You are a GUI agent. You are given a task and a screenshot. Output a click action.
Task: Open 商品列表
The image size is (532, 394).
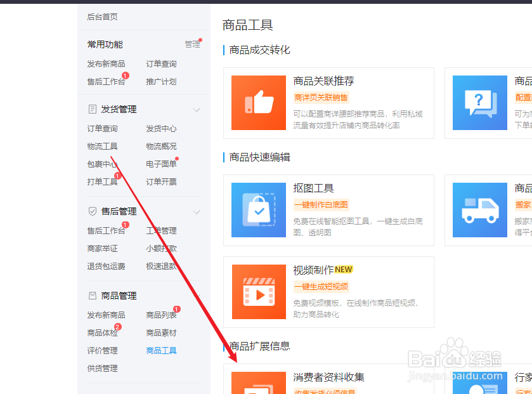click(x=161, y=315)
